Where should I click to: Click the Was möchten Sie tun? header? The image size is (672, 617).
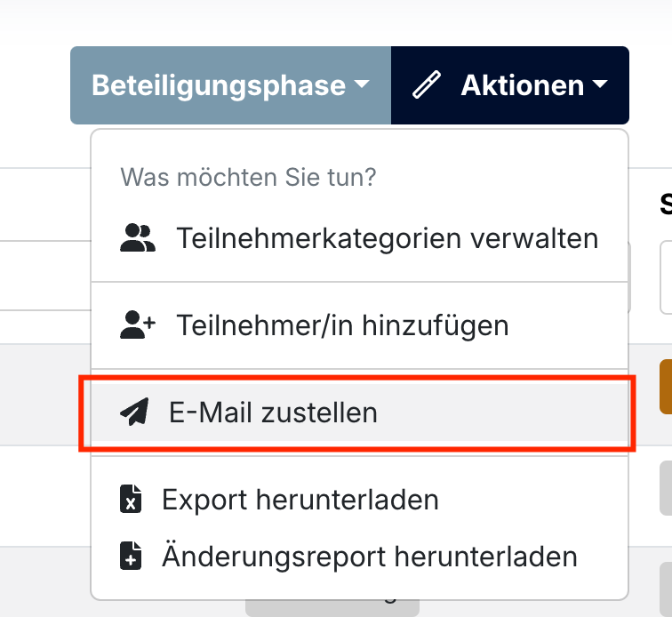[x=248, y=177]
